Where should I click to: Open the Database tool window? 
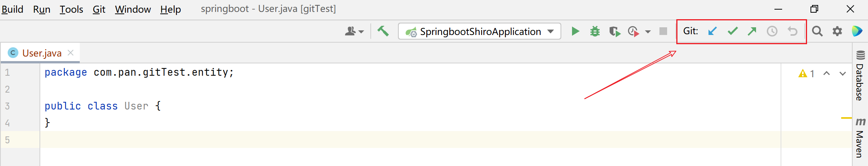[x=860, y=76]
